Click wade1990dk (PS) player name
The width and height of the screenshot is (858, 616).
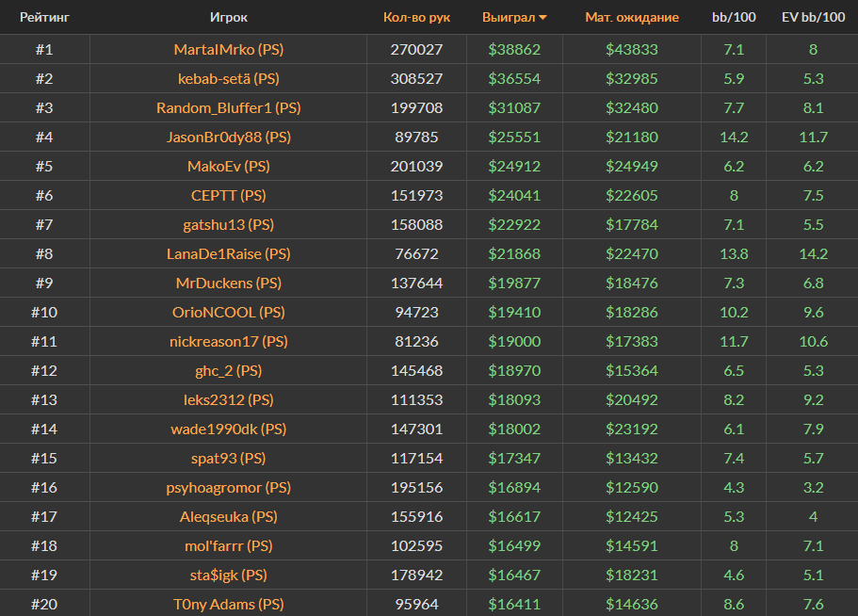tap(229, 429)
